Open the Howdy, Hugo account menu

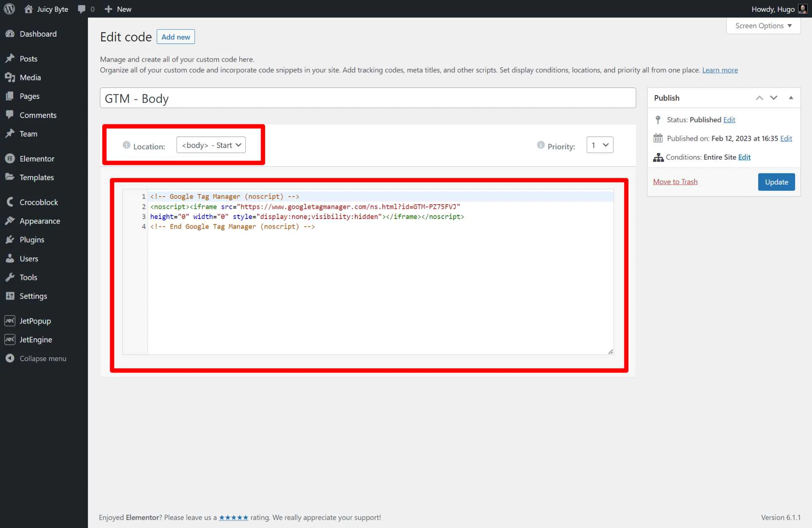coord(772,9)
